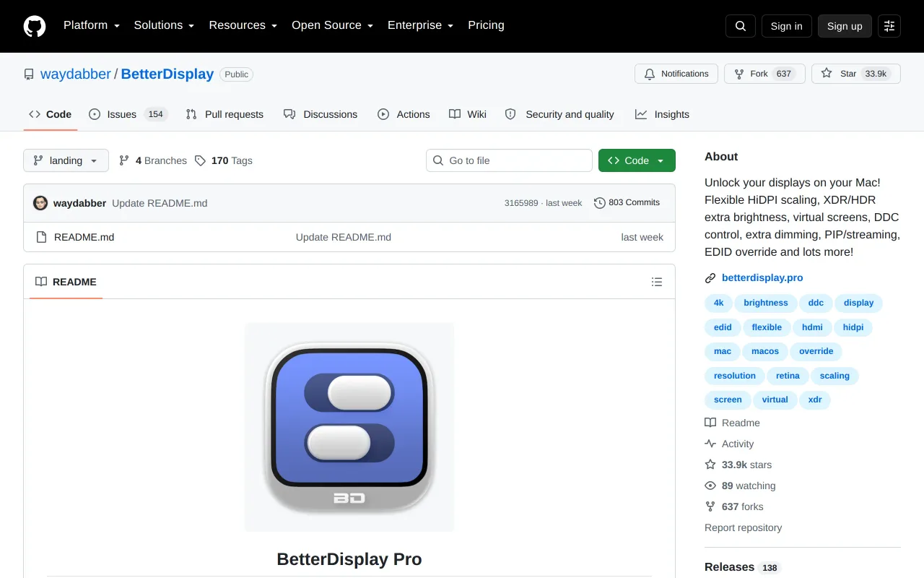
Task: Select the xdr topic tag
Action: point(815,400)
